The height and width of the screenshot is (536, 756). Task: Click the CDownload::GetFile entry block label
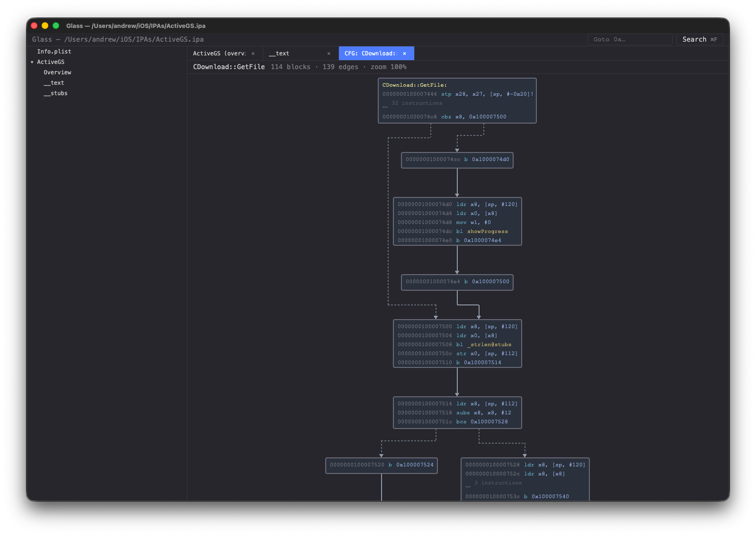[415, 85]
